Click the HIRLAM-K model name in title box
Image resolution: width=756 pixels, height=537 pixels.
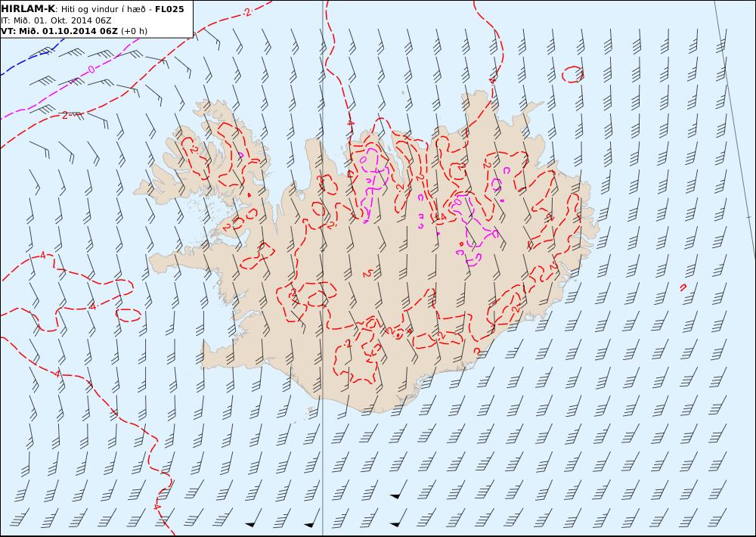[28, 9]
